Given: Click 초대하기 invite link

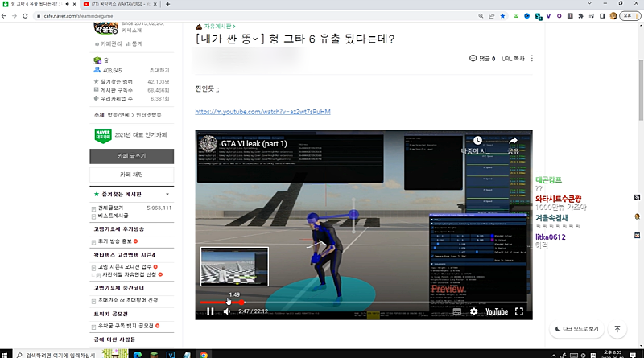Looking at the screenshot, I should 159,70.
